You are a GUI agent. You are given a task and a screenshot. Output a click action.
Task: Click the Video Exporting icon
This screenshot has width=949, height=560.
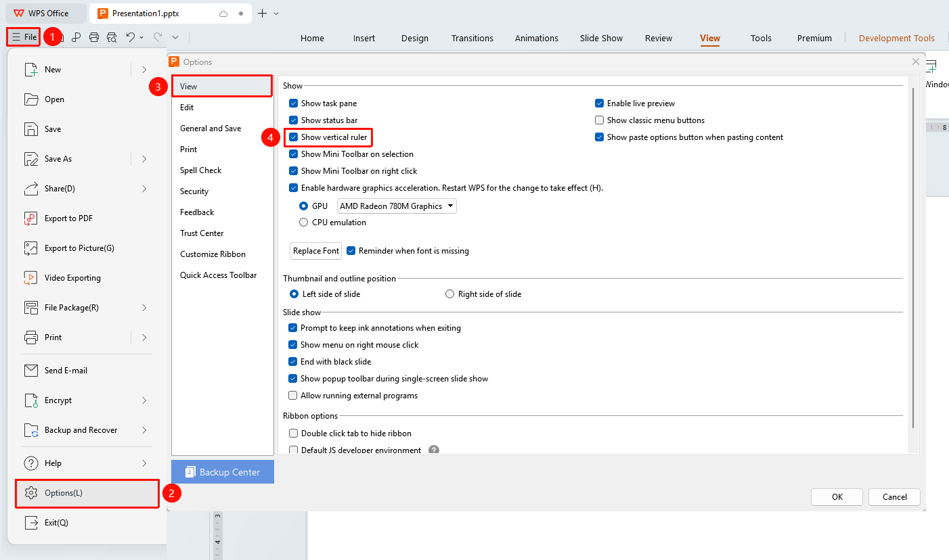pos(31,278)
